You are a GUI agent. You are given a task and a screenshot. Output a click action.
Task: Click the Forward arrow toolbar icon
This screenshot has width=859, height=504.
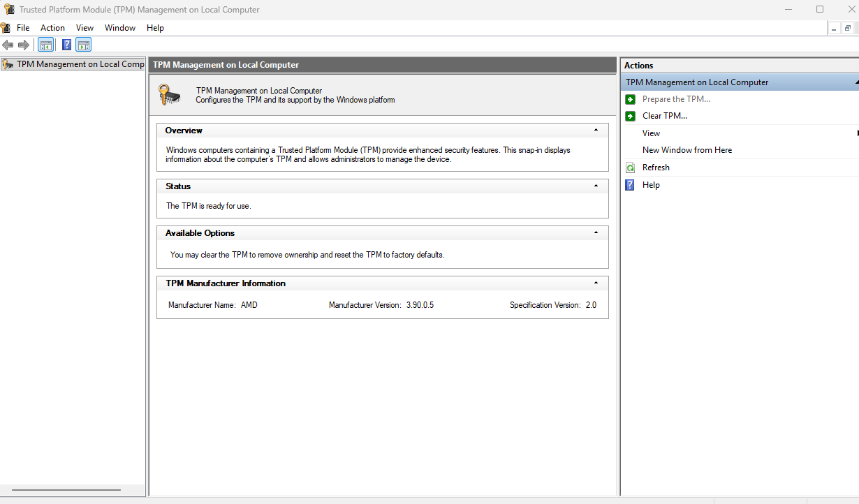tap(24, 45)
